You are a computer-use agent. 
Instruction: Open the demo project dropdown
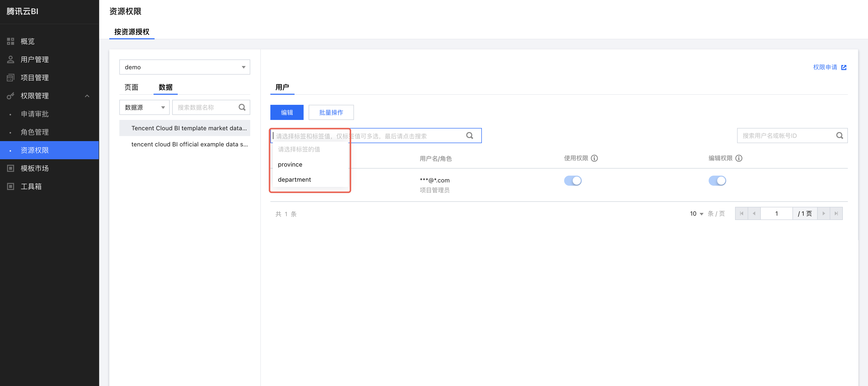[x=184, y=67]
